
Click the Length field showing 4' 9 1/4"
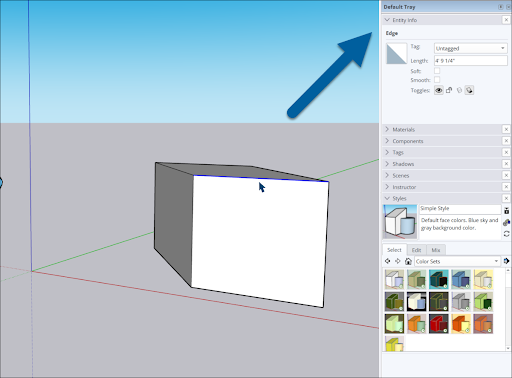(470, 60)
